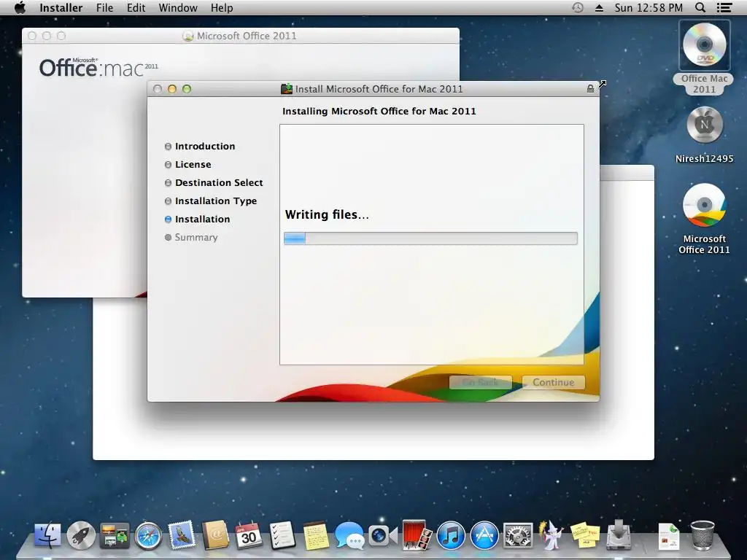Open the wizard icon in the Dock
The width and height of the screenshot is (747, 560).
pyautogui.click(x=551, y=534)
